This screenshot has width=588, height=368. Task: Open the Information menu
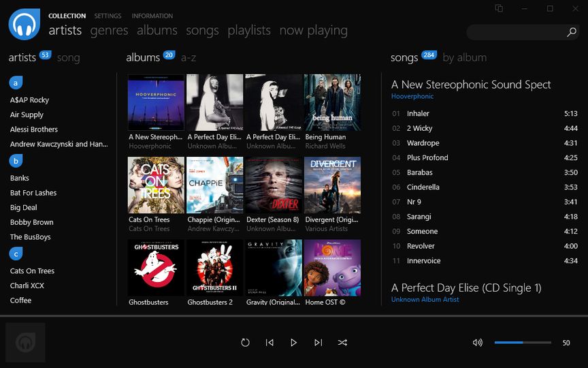(x=152, y=16)
